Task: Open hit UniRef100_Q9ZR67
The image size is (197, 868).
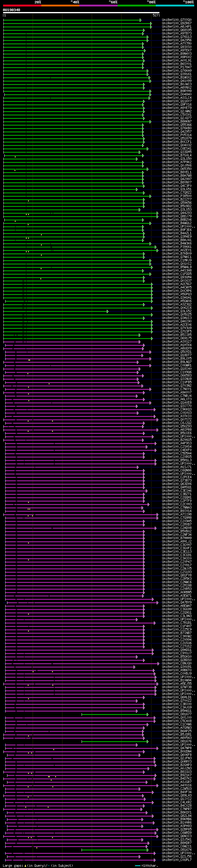Action: click(x=177, y=24)
